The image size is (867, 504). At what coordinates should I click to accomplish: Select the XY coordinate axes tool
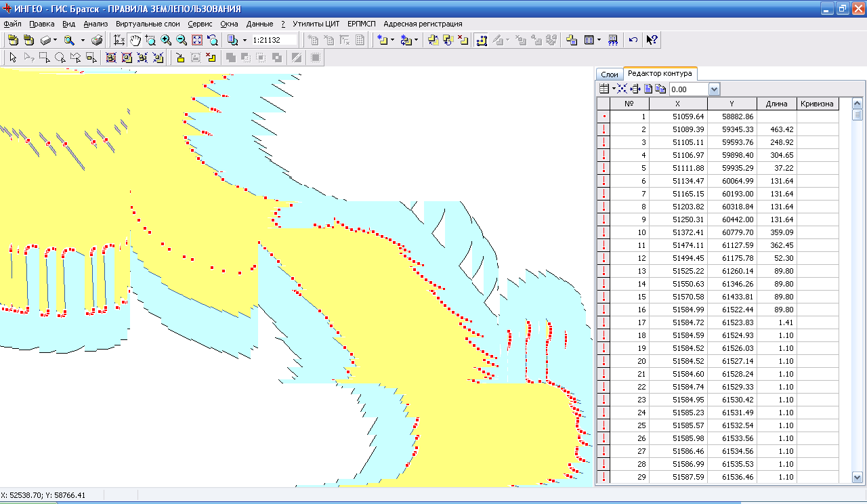pyautogui.click(x=119, y=40)
